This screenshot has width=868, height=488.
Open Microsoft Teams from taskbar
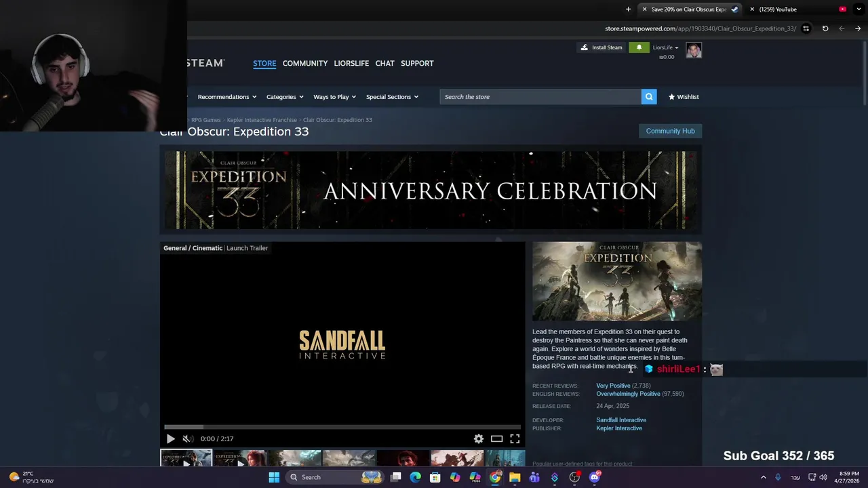coord(534,477)
